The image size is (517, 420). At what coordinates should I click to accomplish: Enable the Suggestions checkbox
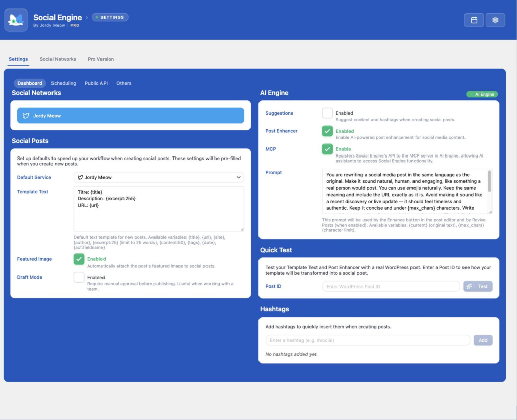327,113
